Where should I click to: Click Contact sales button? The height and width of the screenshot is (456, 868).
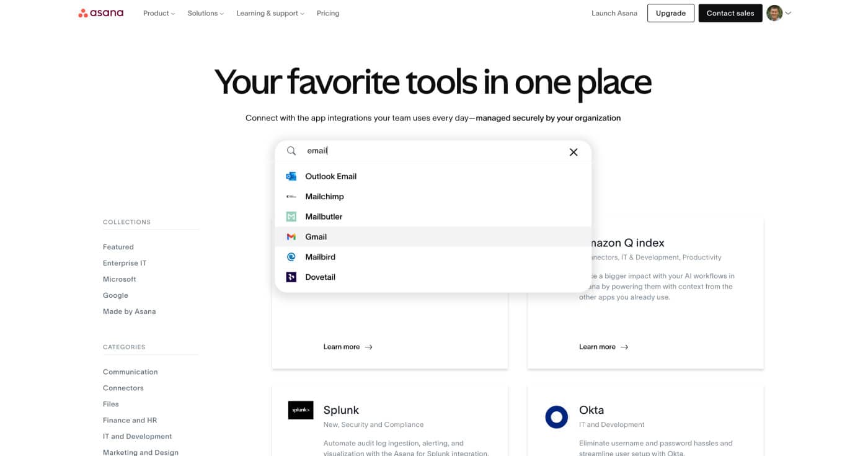730,12
